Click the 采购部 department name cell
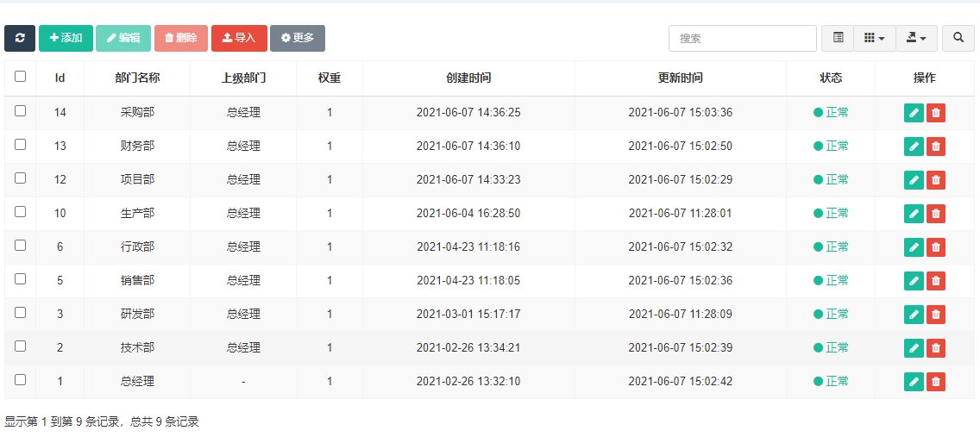 tap(137, 112)
